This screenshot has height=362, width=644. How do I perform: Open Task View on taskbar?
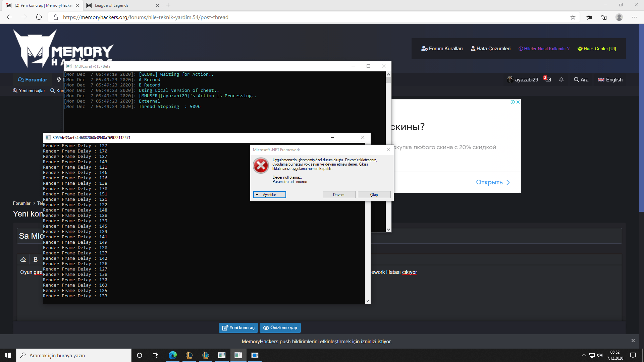pyautogui.click(x=155, y=355)
